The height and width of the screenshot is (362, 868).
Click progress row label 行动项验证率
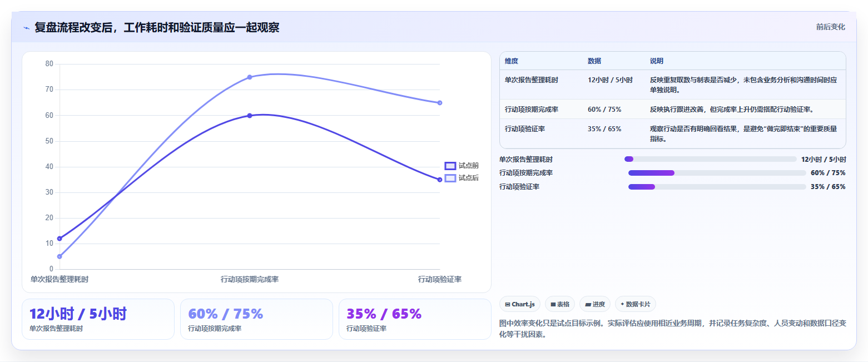519,187
